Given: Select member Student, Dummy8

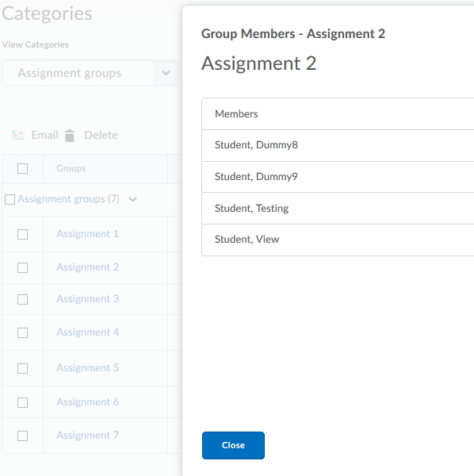Looking at the screenshot, I should [x=256, y=145].
